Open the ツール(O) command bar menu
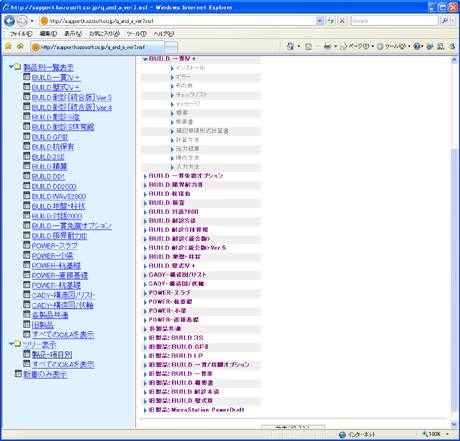The width and height of the screenshot is (460, 441). tap(393, 47)
